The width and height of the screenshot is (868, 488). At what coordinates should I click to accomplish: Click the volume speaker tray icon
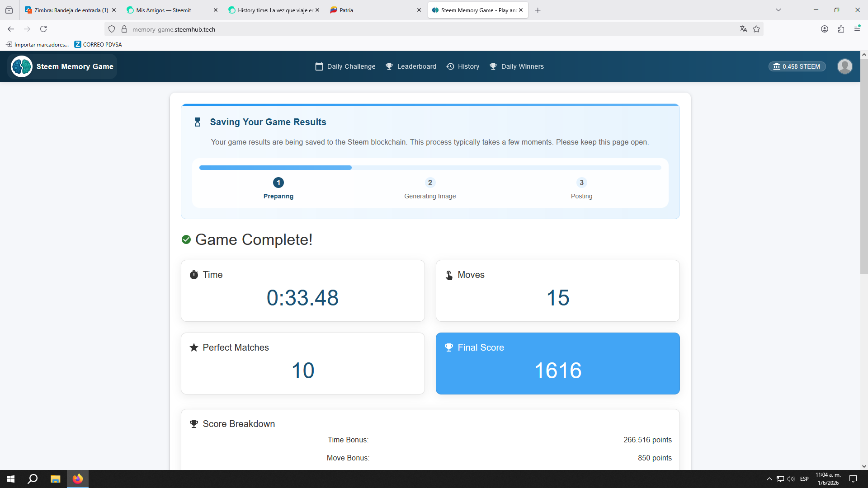click(791, 479)
